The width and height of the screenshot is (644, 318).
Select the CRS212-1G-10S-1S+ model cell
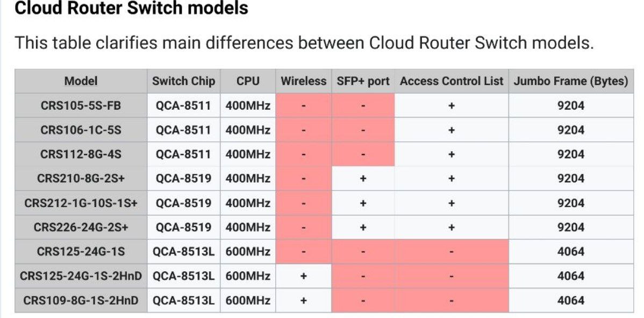tap(81, 203)
